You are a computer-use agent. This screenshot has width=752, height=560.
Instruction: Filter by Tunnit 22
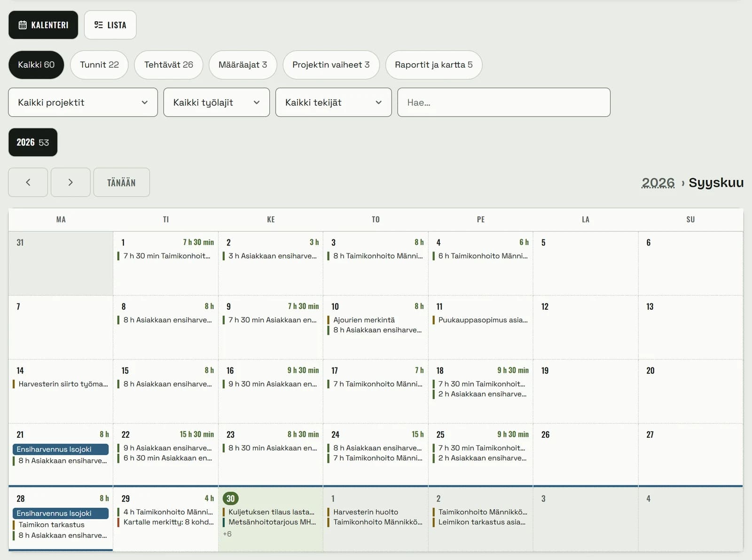99,65
